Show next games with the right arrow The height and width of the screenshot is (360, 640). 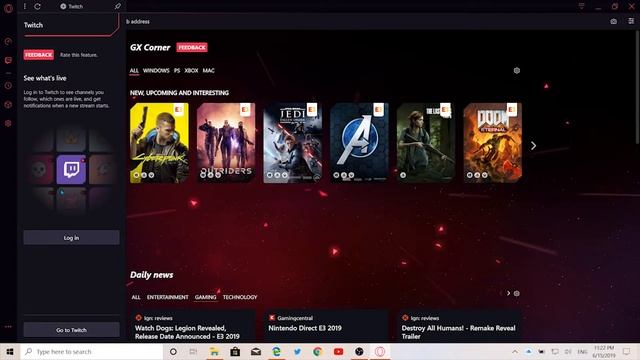[533, 146]
